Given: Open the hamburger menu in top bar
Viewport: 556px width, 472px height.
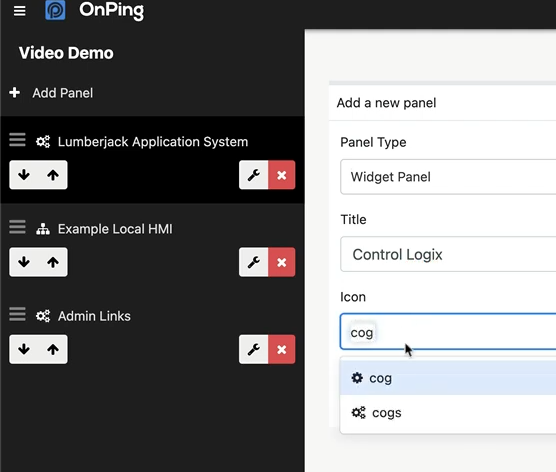Looking at the screenshot, I should pyautogui.click(x=20, y=11).
